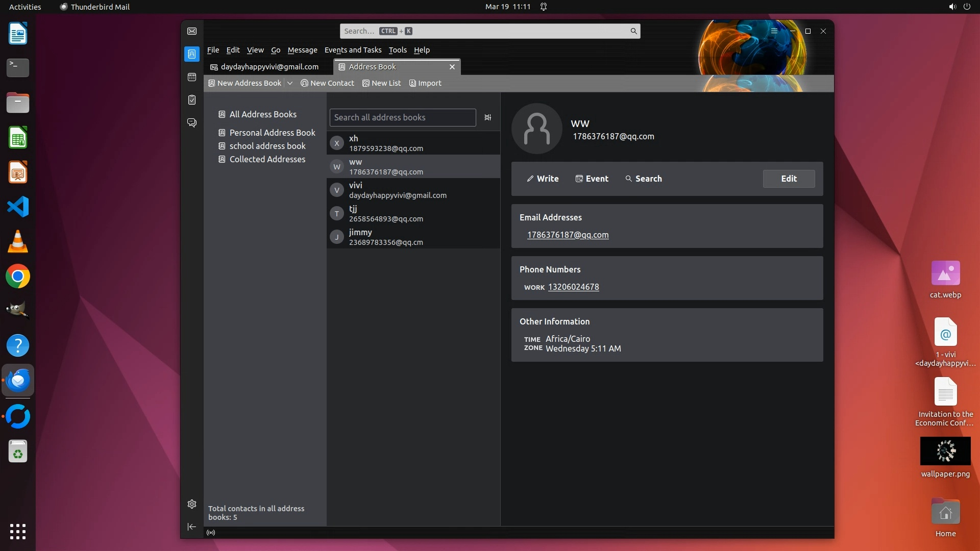Click the Import toolbar button
Image resolution: width=980 pixels, height=551 pixels.
click(425, 83)
